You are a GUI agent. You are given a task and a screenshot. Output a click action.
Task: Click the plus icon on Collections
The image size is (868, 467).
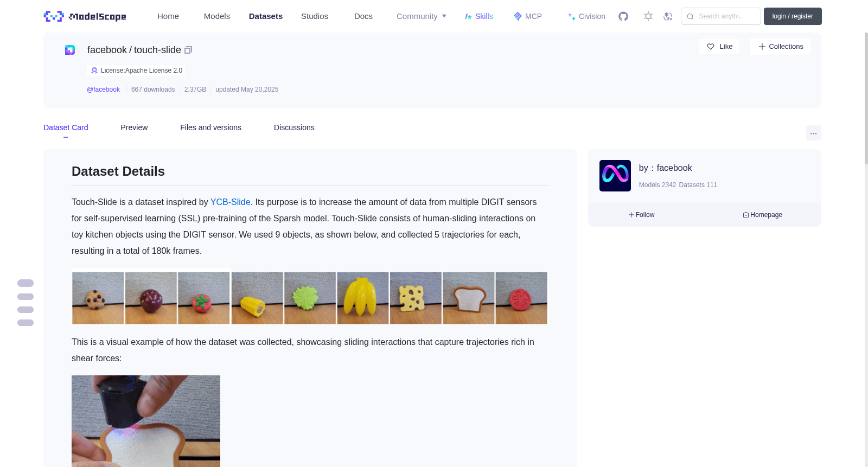[762, 47]
